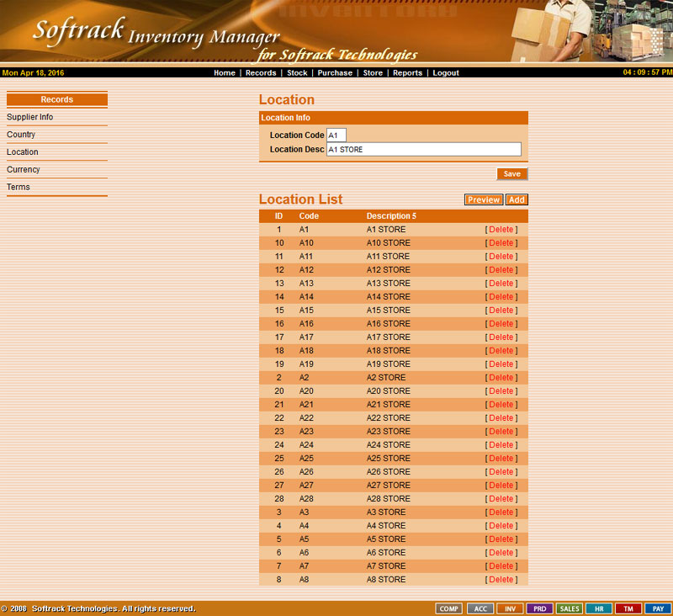
Task: Open the blue PAY module badge
Action: pyautogui.click(x=658, y=608)
